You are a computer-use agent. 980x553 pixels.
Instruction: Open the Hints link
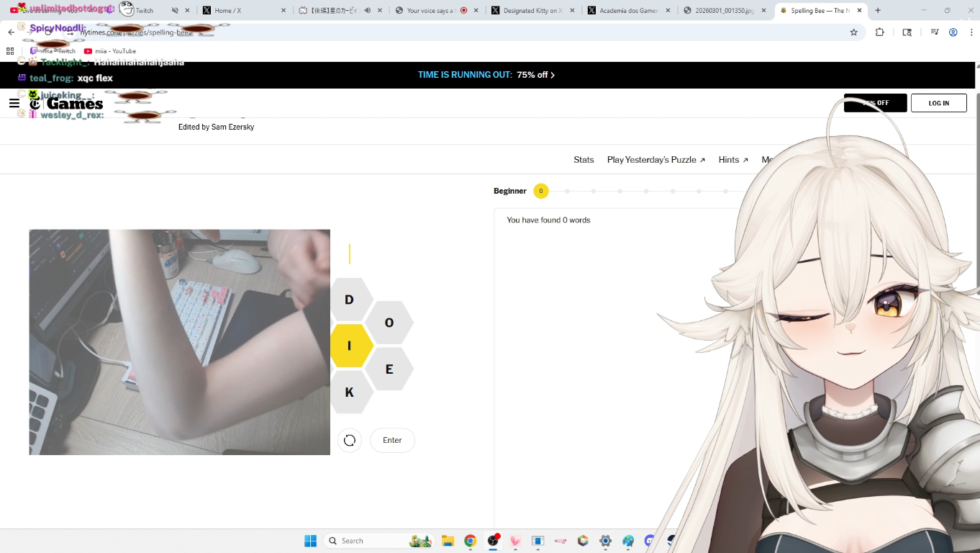(x=733, y=160)
